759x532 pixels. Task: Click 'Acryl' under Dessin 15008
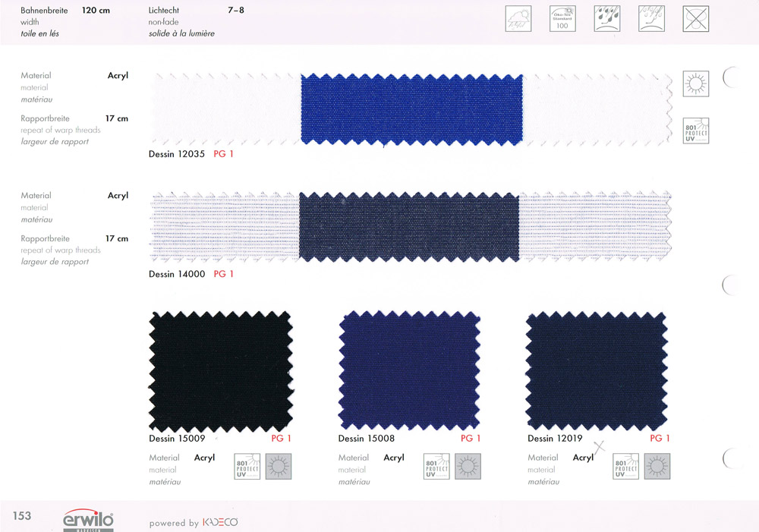(394, 458)
